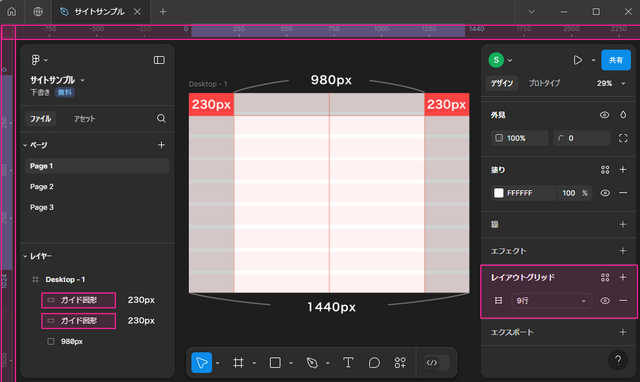640x382 pixels.
Task: Open the help question mark button
Action: [x=618, y=360]
